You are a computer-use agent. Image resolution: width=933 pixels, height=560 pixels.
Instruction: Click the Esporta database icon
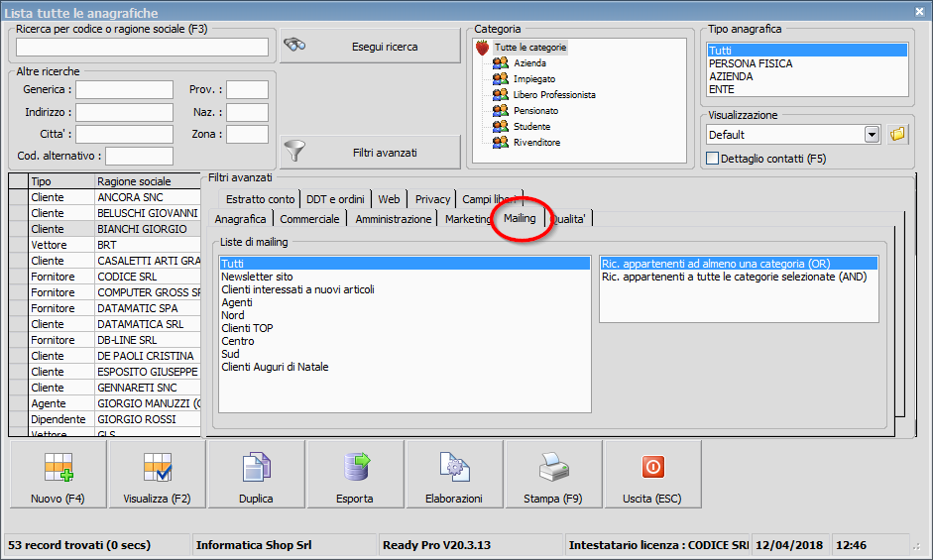356,467
